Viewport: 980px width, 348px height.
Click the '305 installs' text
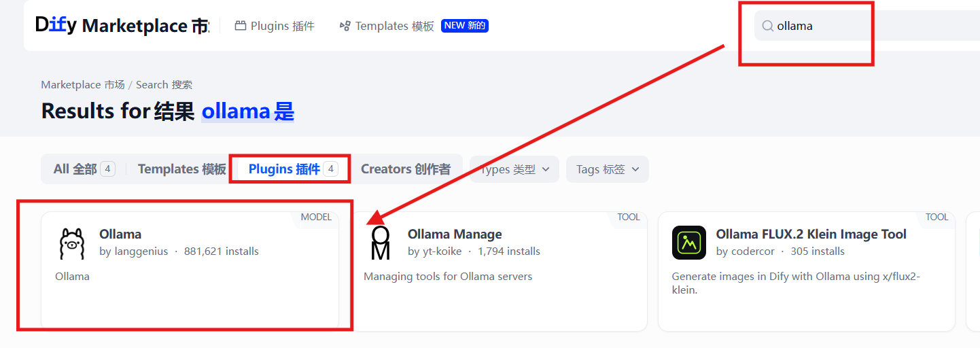[x=818, y=251]
